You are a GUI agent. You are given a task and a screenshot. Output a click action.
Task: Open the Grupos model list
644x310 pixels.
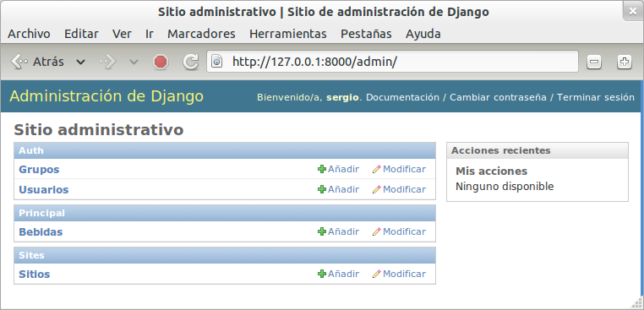39,169
